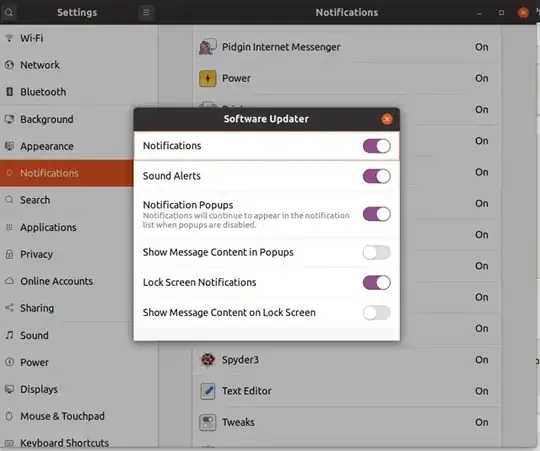Click the Background monitor icon

pyautogui.click(x=9, y=119)
